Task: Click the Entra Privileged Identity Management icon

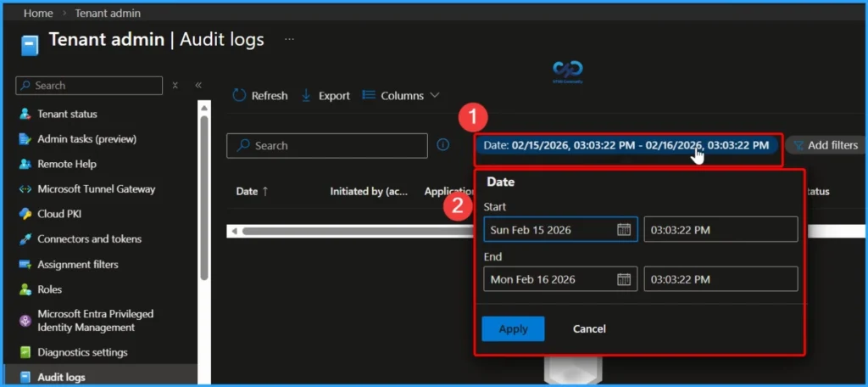Action: click(x=25, y=321)
